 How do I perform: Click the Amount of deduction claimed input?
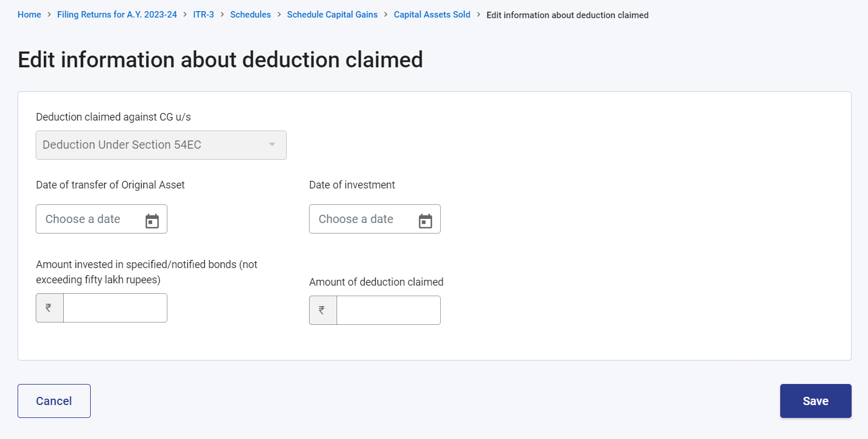pos(388,310)
